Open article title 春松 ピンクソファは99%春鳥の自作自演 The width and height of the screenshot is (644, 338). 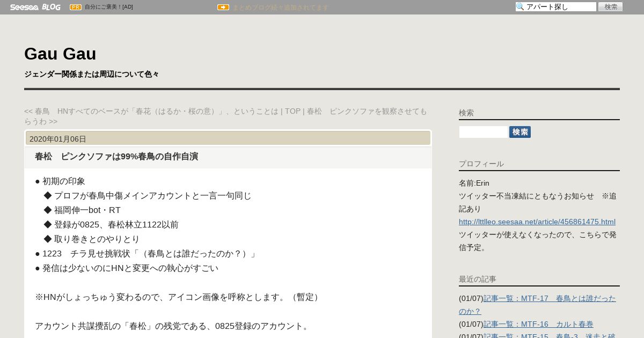pos(116,157)
